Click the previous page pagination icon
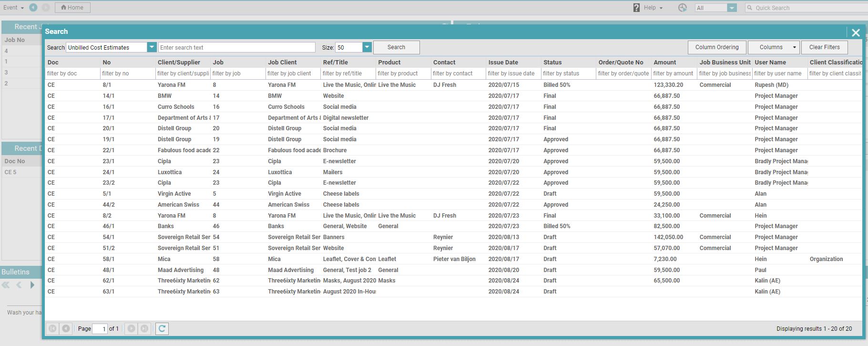 (x=66, y=328)
